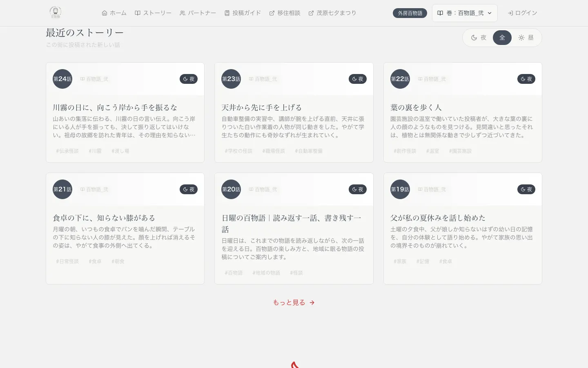The width and height of the screenshot is (588, 368).
Task: Open the story 川霧の日に、向こう岸から手を振るな
Action: (115, 108)
